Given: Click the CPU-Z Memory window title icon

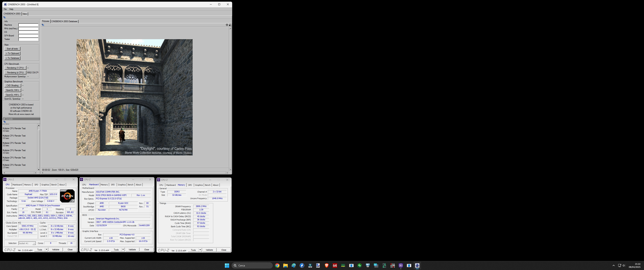Looking at the screenshot, I should click(x=159, y=180).
